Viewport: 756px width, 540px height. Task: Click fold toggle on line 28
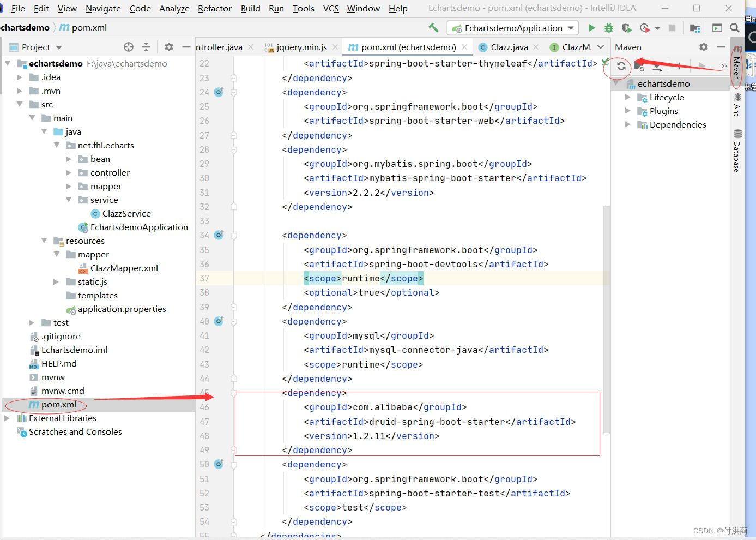(234, 149)
